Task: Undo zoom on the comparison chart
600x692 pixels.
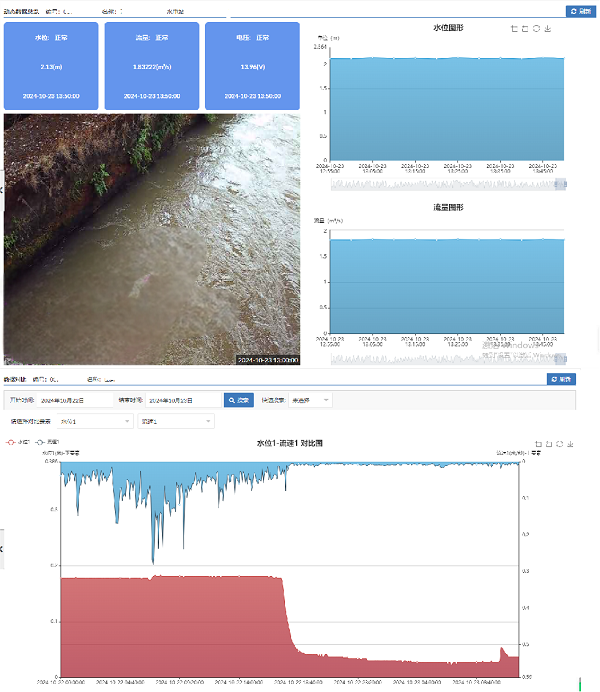Action: (x=550, y=442)
